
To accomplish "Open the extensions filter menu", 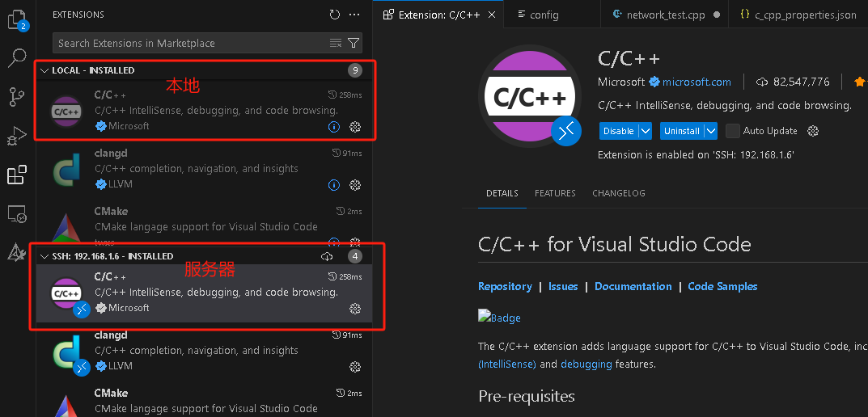I will point(354,43).
